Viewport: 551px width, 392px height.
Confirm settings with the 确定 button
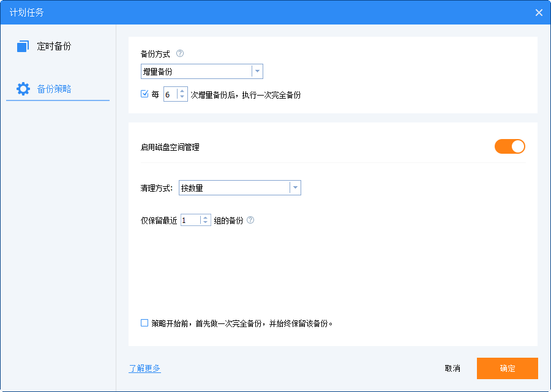[x=507, y=368]
